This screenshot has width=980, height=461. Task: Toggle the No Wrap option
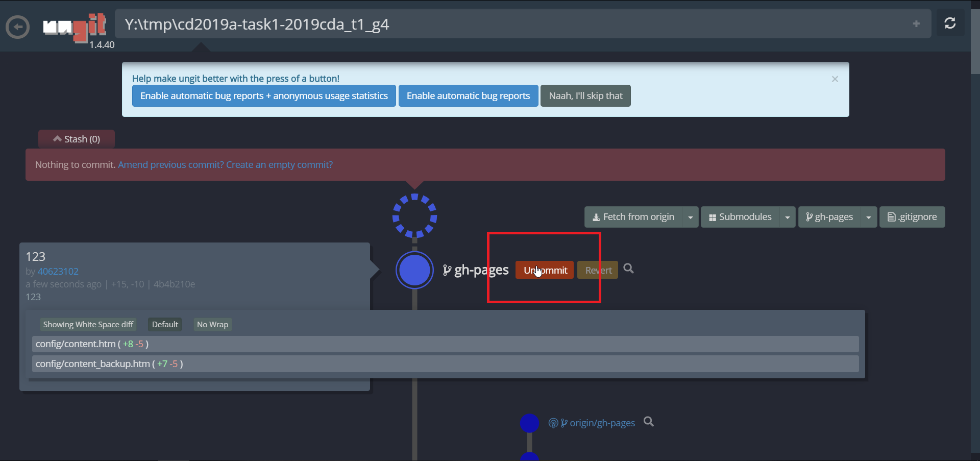pos(212,325)
